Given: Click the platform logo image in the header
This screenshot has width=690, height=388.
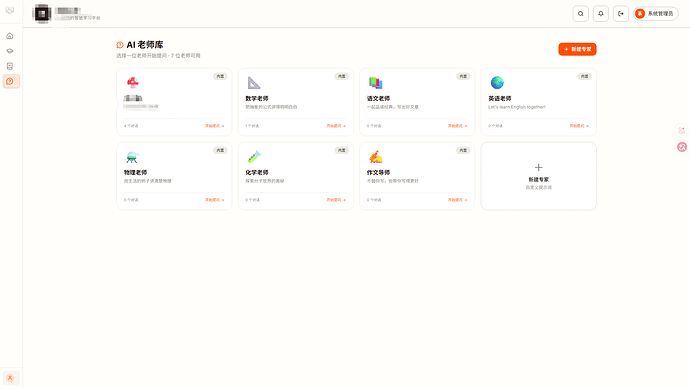Looking at the screenshot, I should tap(42, 14).
